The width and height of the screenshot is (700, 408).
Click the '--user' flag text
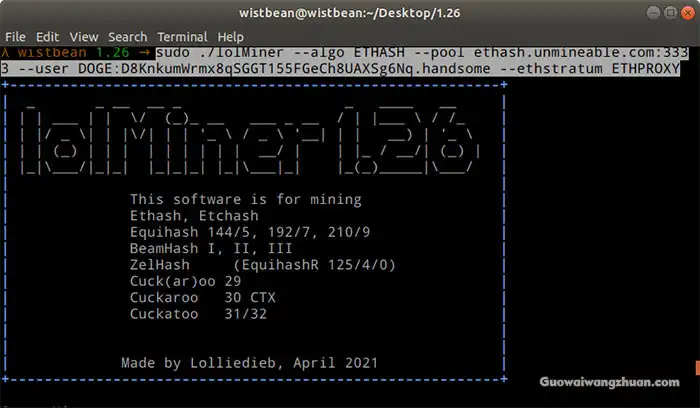43,69
